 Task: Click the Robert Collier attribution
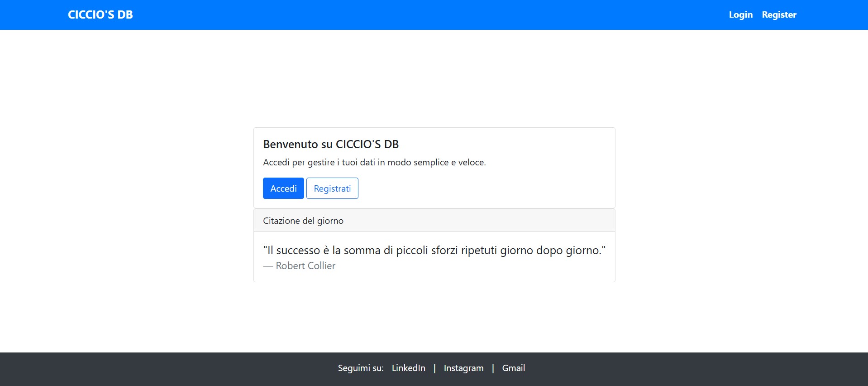pos(305,266)
